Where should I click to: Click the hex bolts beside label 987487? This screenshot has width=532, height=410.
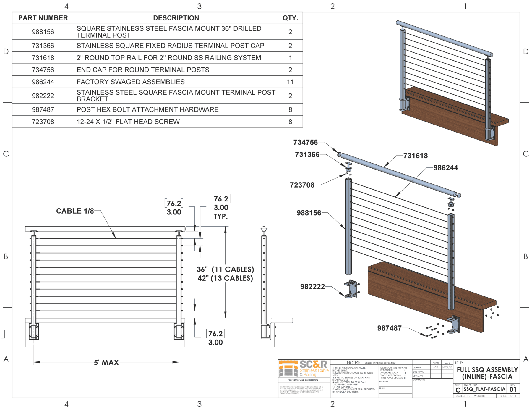pos(432,332)
